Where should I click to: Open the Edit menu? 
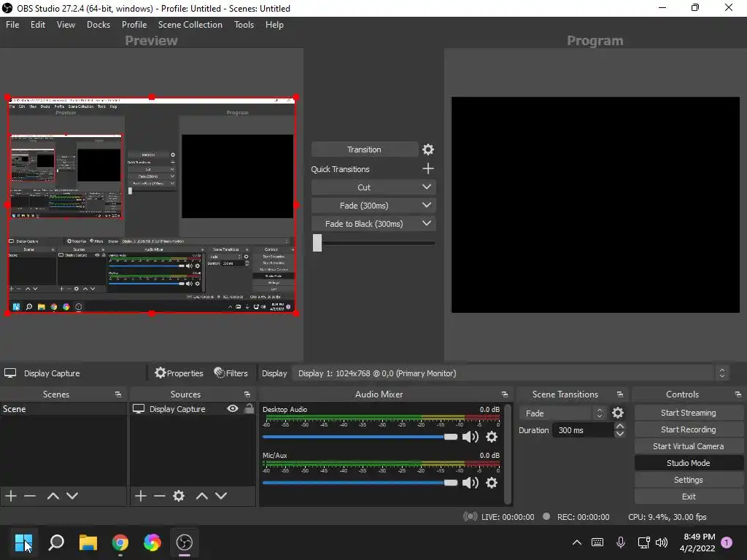[38, 25]
